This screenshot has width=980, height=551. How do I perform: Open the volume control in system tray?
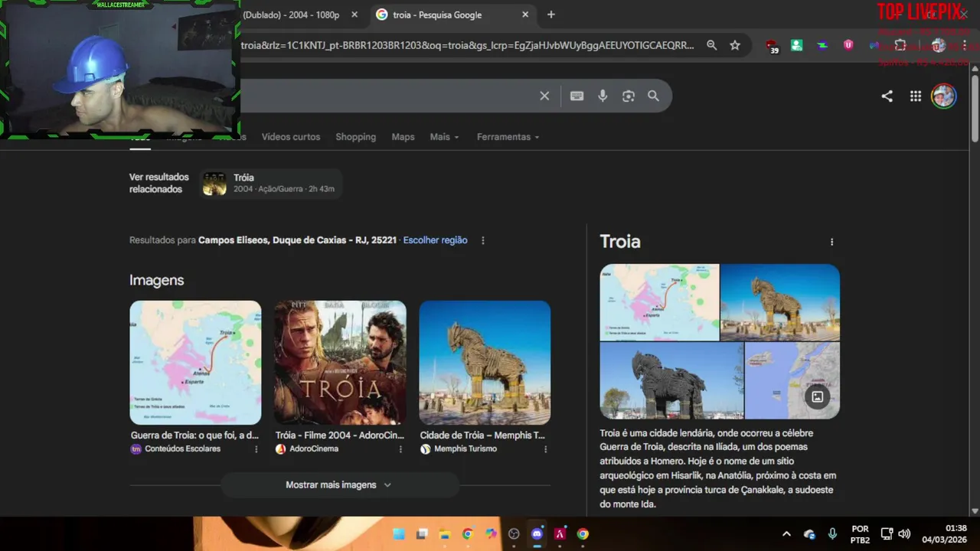[x=904, y=534]
